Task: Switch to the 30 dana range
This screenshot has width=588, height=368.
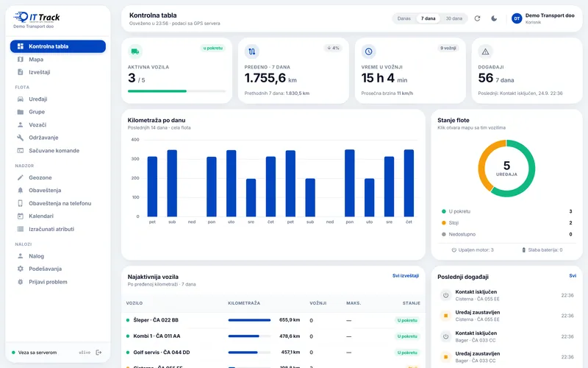Action: pos(453,18)
